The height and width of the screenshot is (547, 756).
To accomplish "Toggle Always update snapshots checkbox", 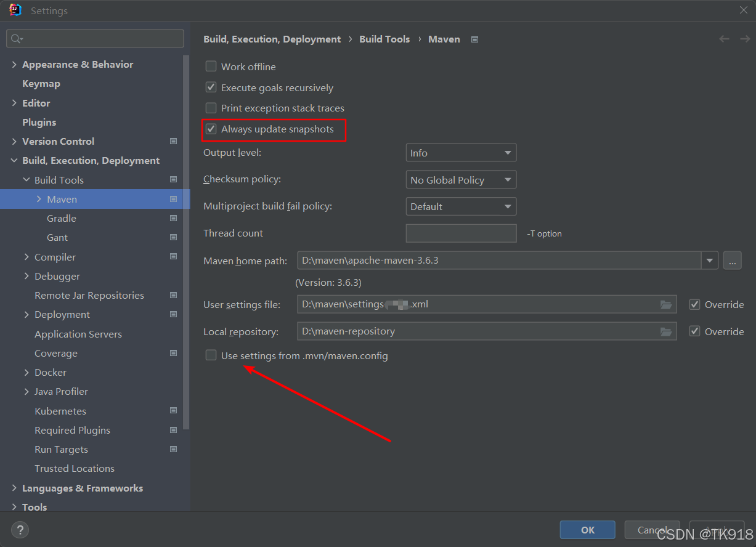I will point(211,129).
